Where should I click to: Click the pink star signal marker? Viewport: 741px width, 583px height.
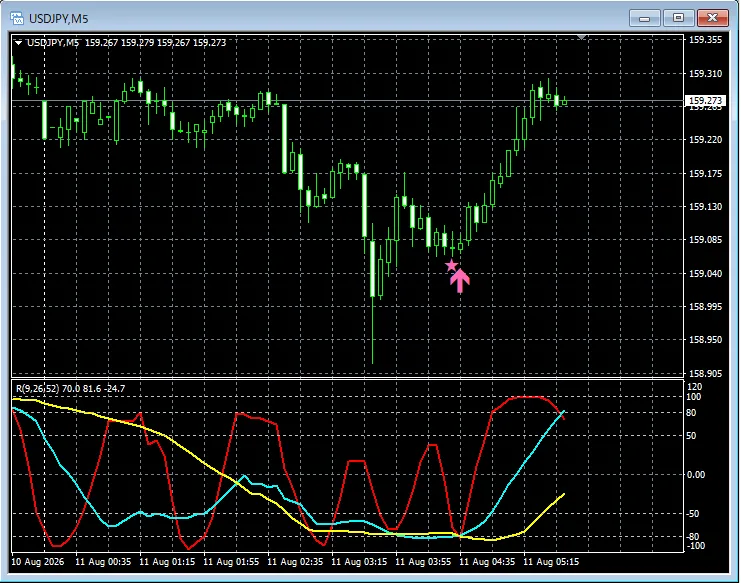point(452,266)
